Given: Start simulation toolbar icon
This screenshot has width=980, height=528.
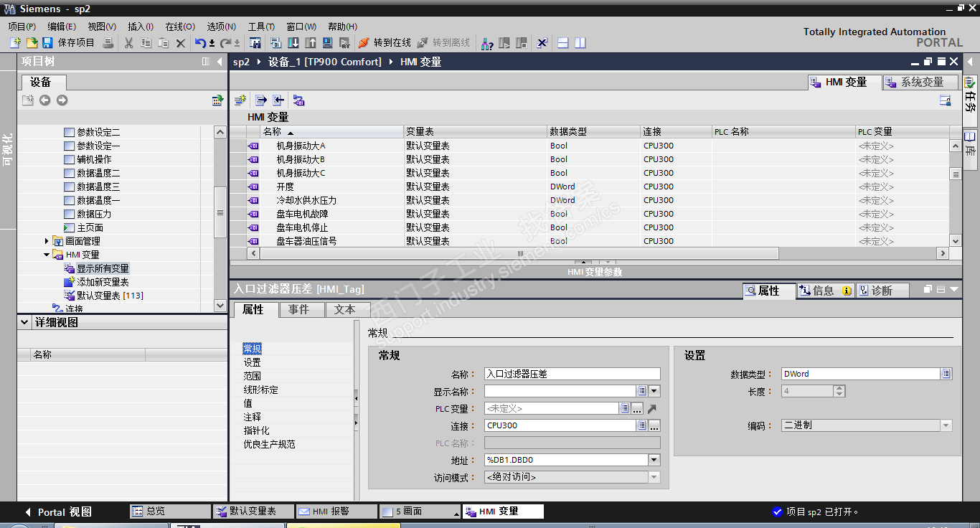Looking at the screenshot, I should (328, 43).
